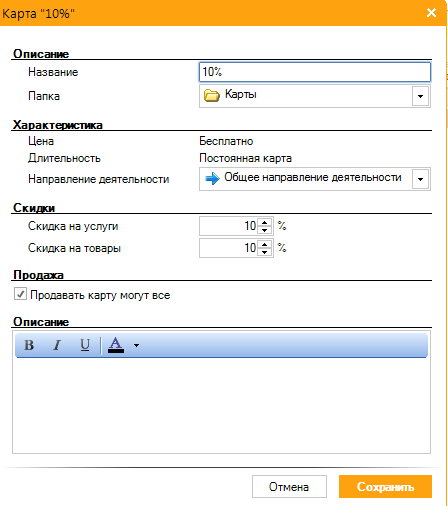Toggle bold formatting in description editor
448x506 pixels.
(29, 345)
